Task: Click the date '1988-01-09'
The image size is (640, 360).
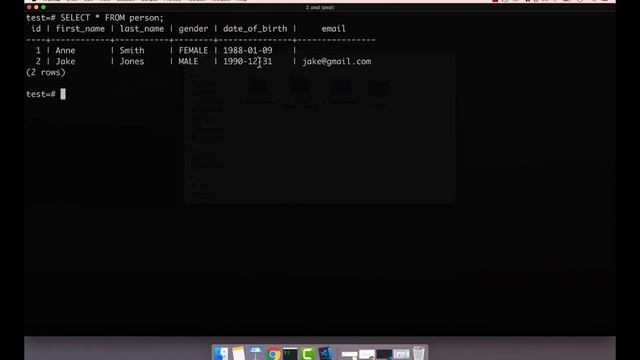Action: click(248, 51)
